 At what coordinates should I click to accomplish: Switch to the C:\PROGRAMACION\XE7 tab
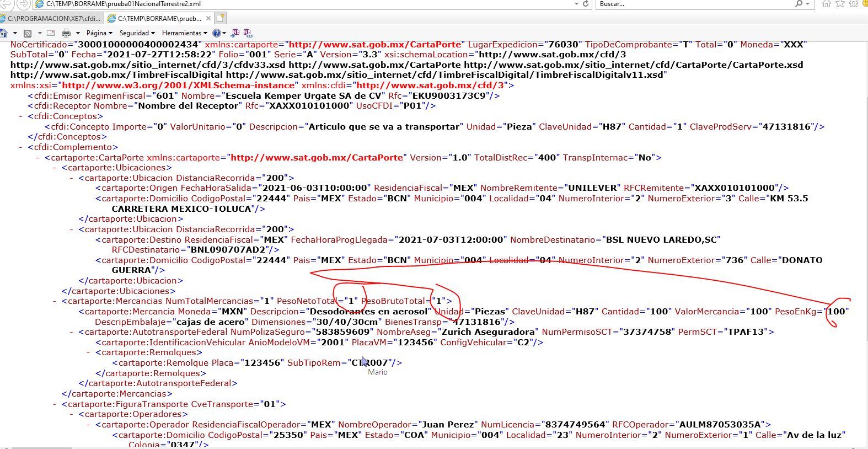51,18
